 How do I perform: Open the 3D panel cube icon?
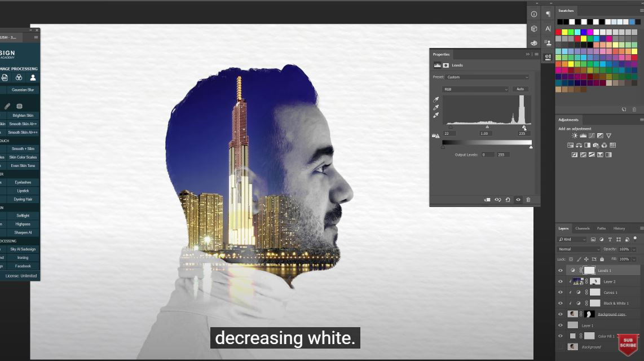point(534,29)
